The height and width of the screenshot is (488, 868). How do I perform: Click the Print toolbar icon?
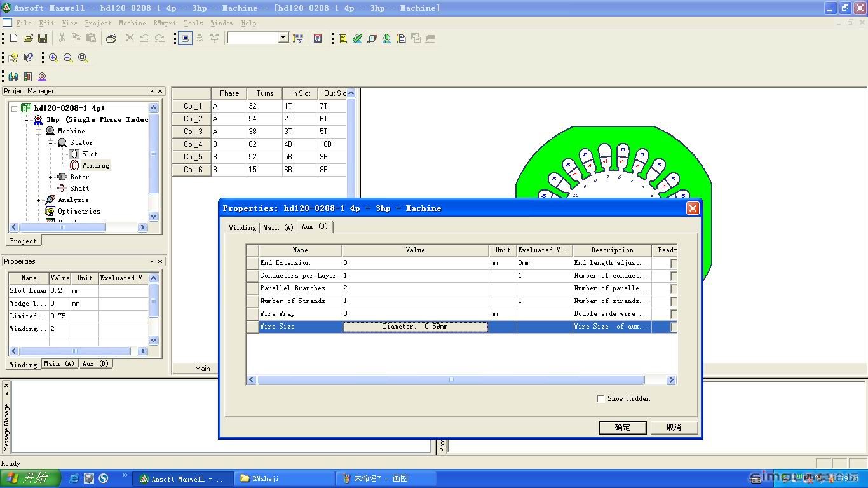pos(111,38)
